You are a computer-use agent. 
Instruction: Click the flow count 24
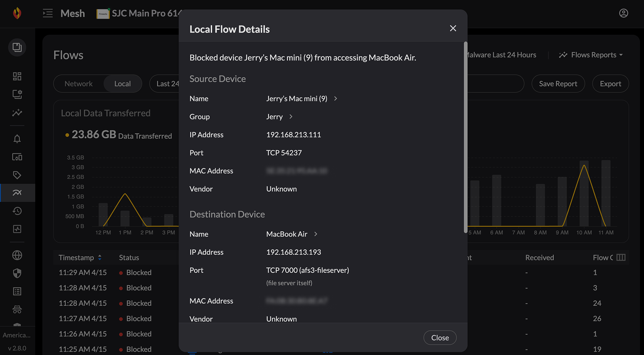[597, 303]
